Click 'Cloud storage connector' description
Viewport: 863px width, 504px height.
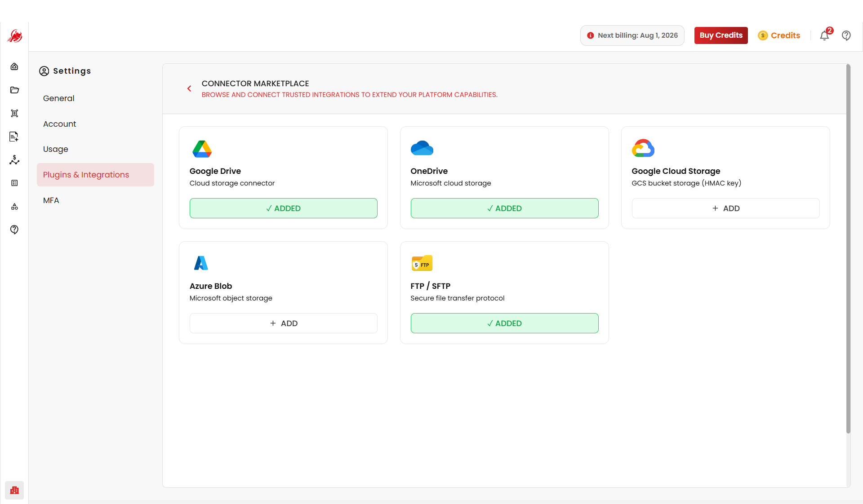pyautogui.click(x=232, y=183)
